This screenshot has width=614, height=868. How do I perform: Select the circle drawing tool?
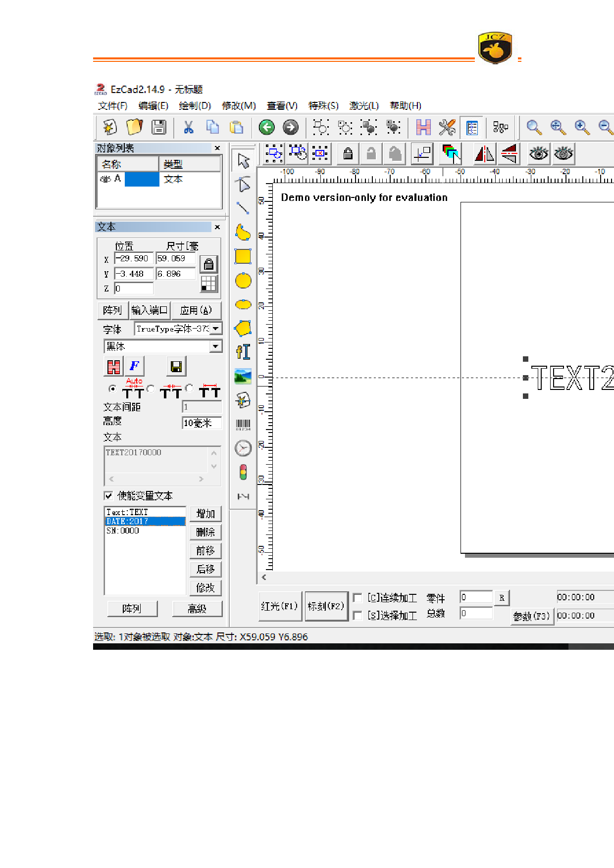(x=243, y=281)
